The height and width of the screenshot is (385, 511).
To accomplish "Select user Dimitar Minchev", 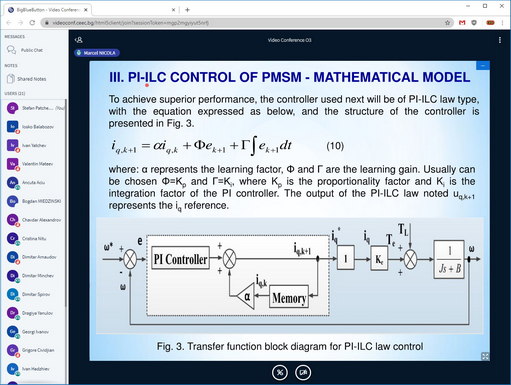I will click(34, 276).
